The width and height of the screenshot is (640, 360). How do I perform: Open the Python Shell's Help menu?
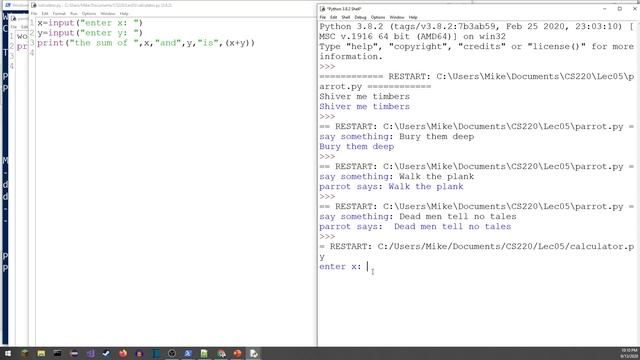413,17
